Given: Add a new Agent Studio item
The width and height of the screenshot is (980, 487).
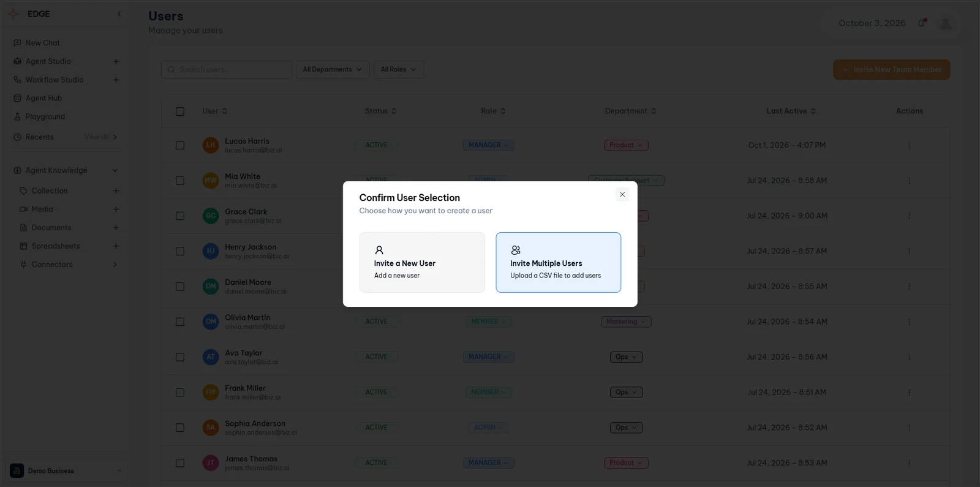Looking at the screenshot, I should coord(116,61).
